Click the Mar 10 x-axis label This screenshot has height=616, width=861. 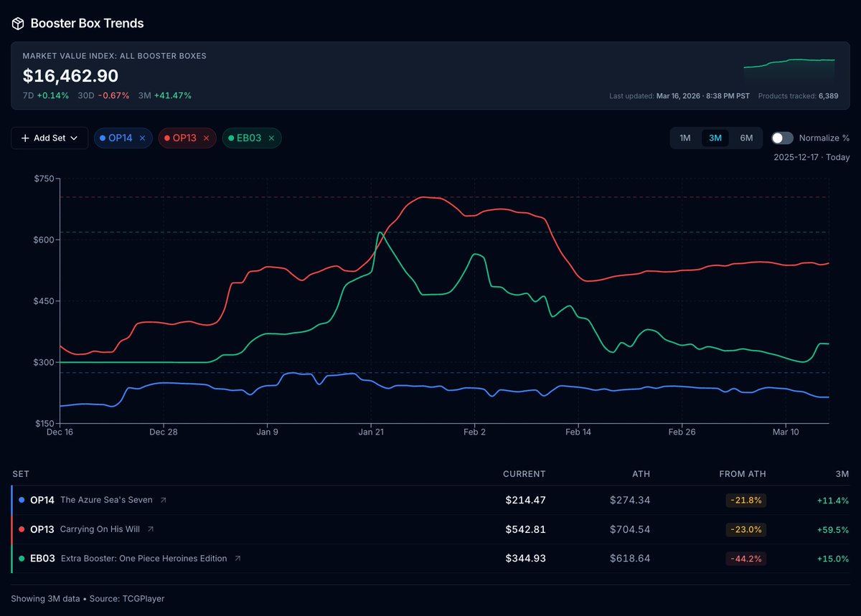click(x=786, y=432)
